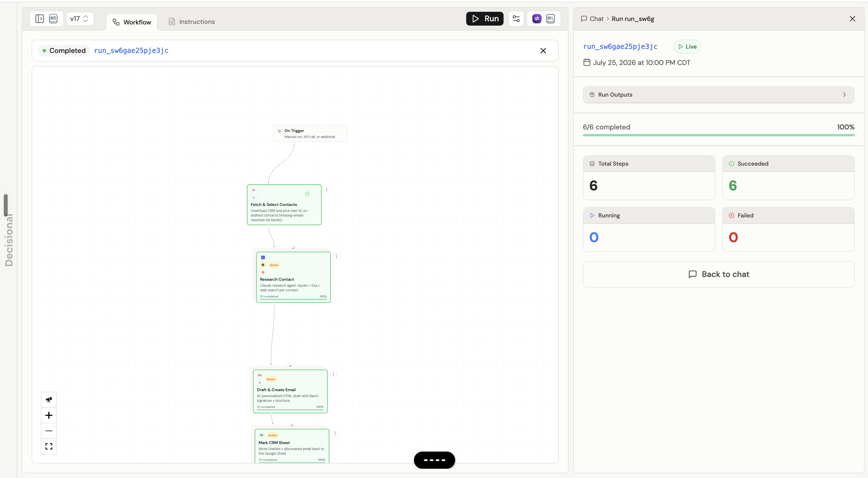The height and width of the screenshot is (478, 868).
Task: Open options menu for Fetch & Select Contacts
Action: [327, 190]
